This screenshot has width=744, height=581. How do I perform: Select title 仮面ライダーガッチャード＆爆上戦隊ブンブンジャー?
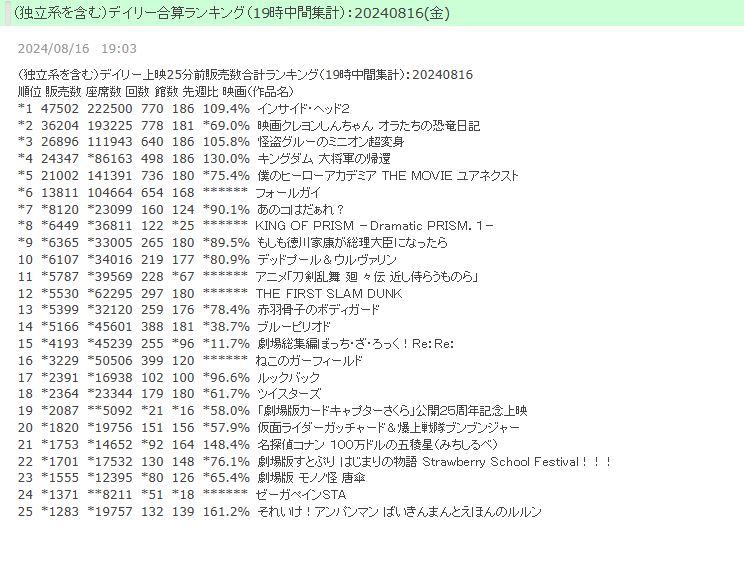[x=389, y=428]
